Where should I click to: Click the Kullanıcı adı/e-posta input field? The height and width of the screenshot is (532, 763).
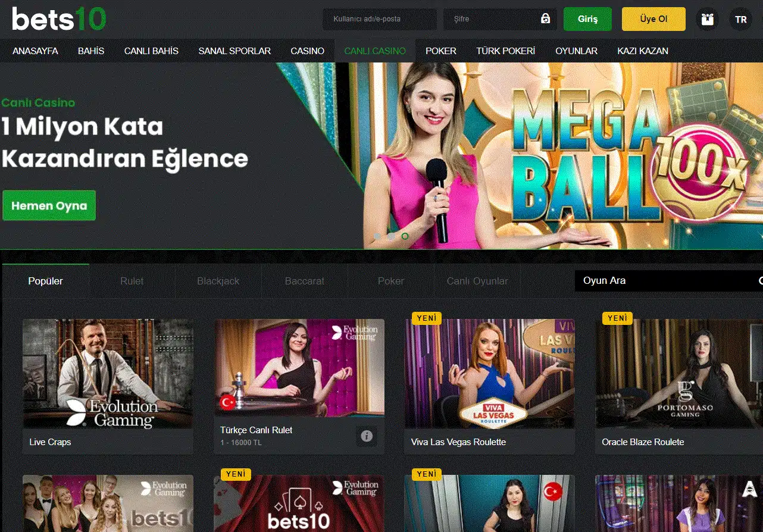click(x=380, y=19)
